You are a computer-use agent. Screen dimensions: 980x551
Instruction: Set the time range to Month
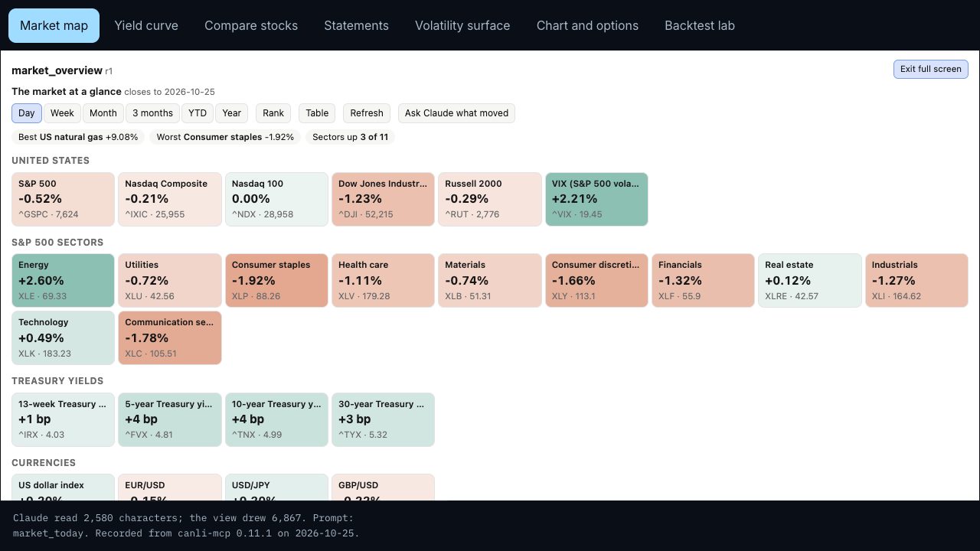pyautogui.click(x=103, y=113)
